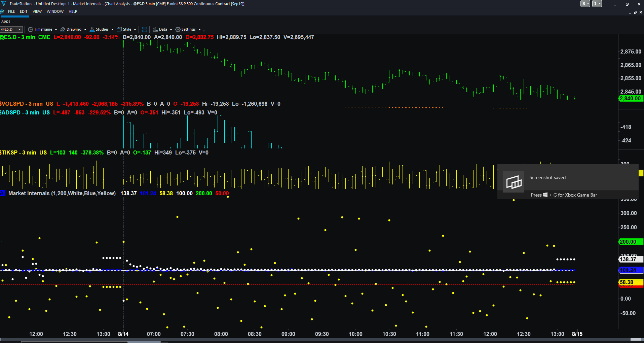Viewport: 644px width, 343px height.
Task: Open the S symbol-link dropdown
Action: tap(585, 4)
